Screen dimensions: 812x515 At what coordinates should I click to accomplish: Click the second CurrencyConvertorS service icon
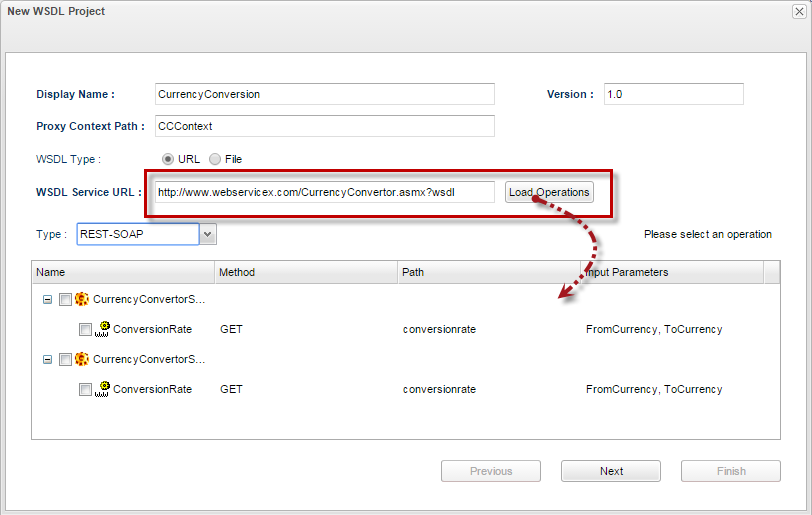(x=82, y=359)
